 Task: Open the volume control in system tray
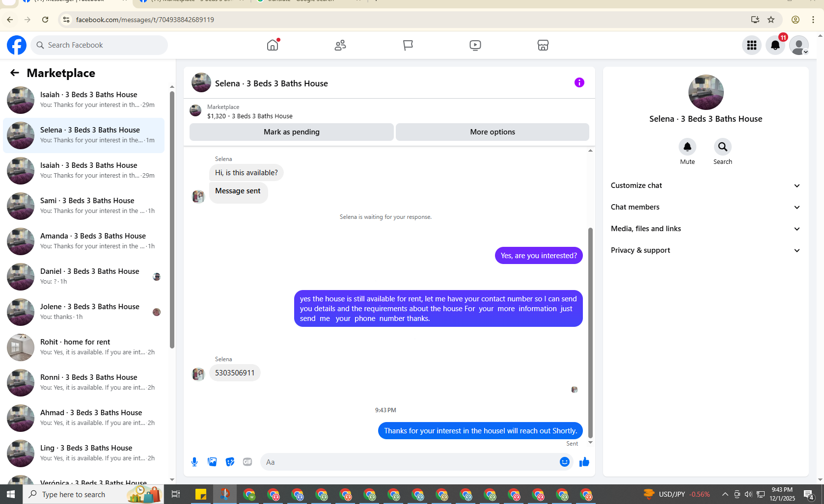(x=748, y=494)
